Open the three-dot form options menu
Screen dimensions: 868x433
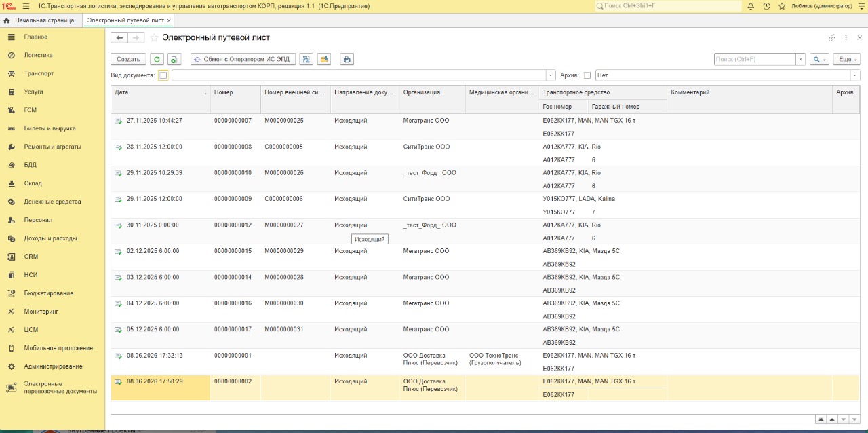846,38
